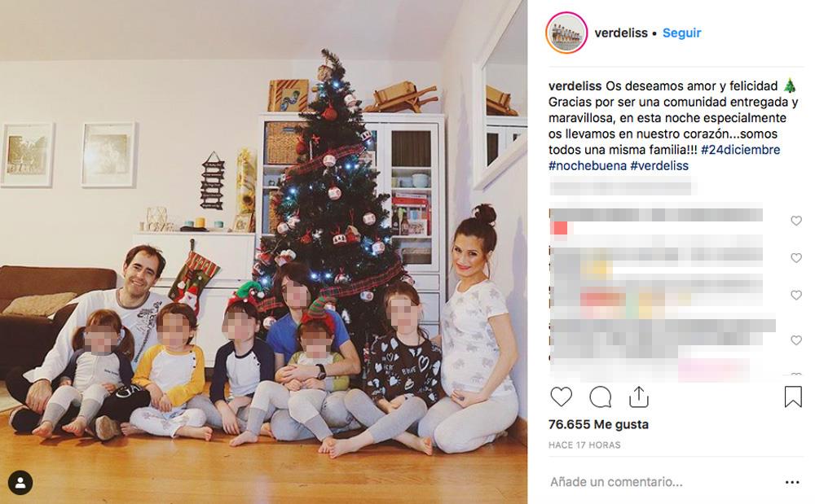Like the second comment's small heart
This screenshot has width=815, height=504.
[795, 258]
